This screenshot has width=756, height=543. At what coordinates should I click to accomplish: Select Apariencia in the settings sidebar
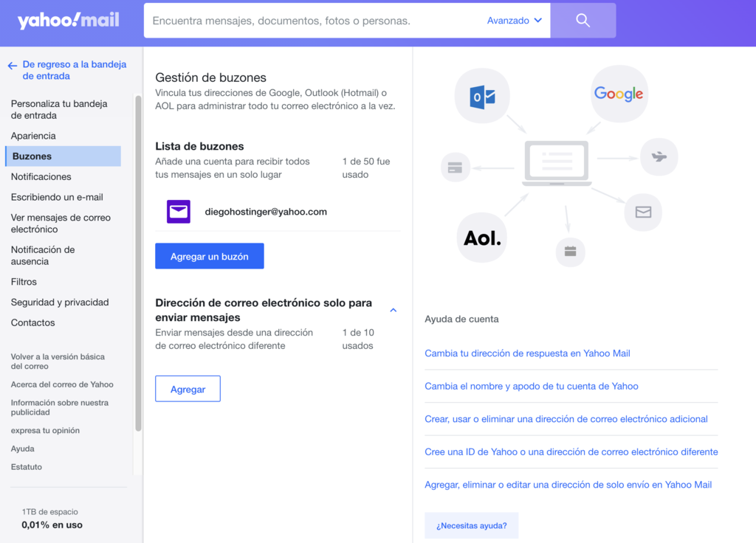point(33,136)
